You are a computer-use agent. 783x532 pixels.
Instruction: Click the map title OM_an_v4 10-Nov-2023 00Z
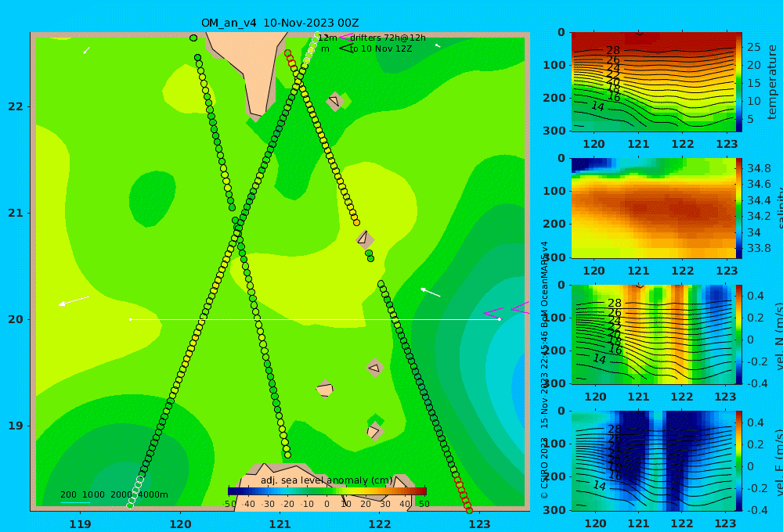point(280,23)
